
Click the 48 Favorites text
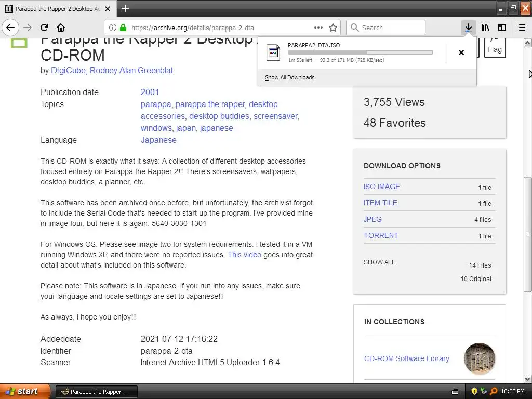coord(395,123)
